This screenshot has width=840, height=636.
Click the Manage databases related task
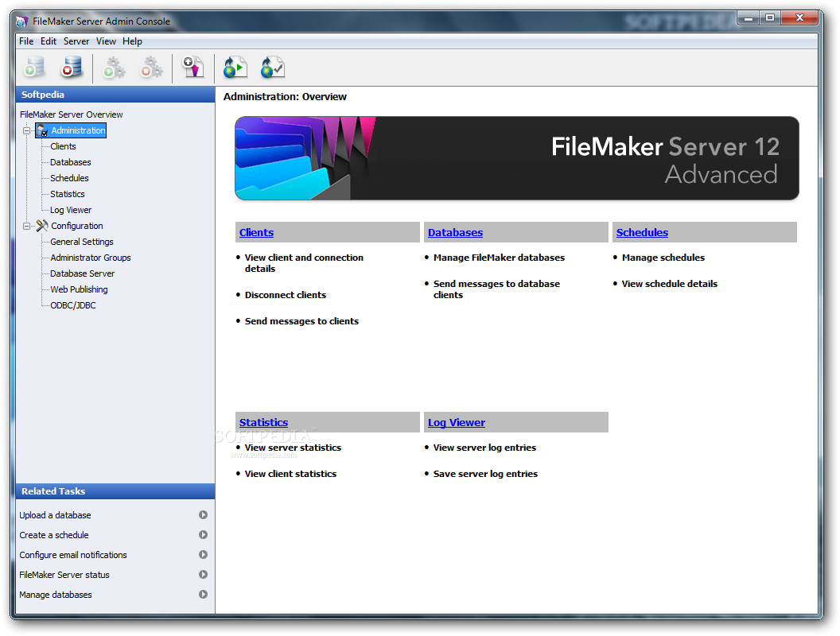pos(56,594)
